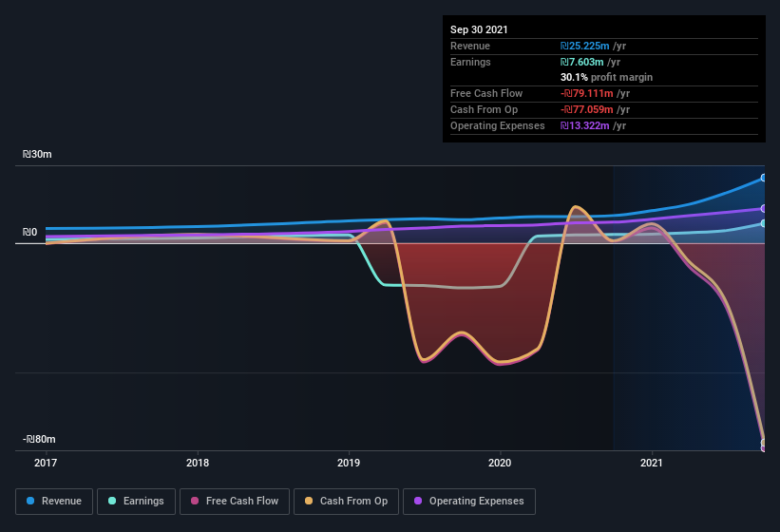
Task: Click the Operating Expenses tooltip label
Action: 498,125
